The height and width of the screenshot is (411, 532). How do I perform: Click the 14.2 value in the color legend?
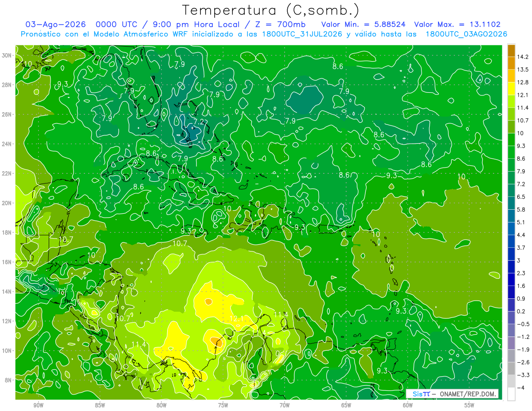coord(523,57)
